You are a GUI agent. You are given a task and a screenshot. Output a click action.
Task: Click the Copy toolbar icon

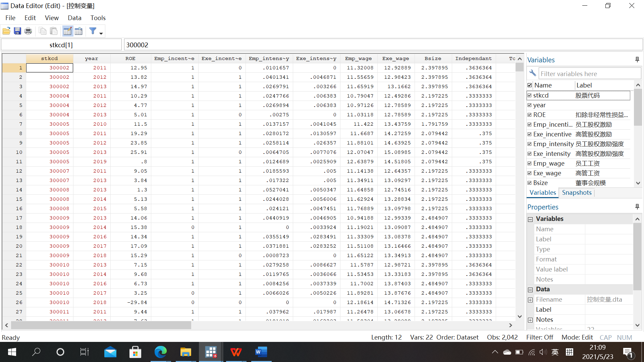[x=43, y=32]
